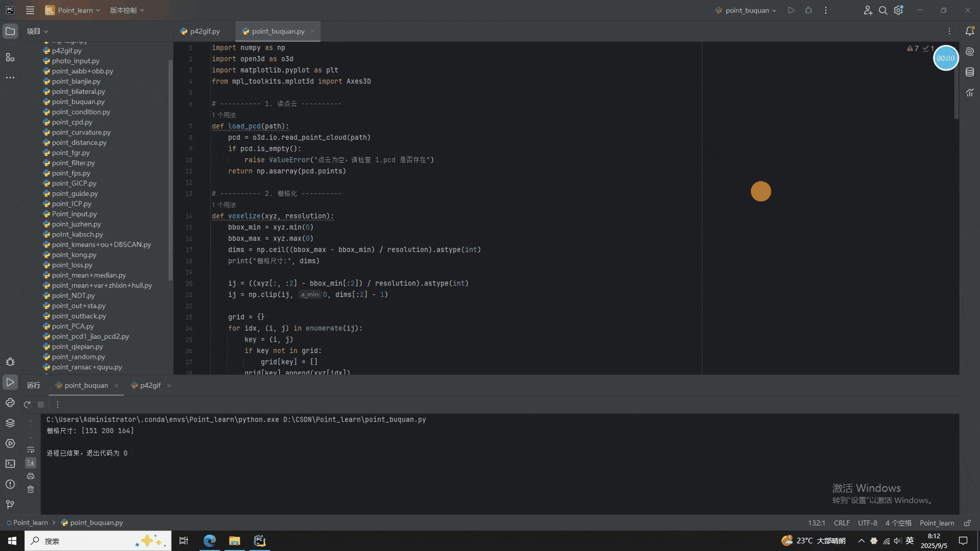Open the Point_learn project dropdown

[73, 10]
